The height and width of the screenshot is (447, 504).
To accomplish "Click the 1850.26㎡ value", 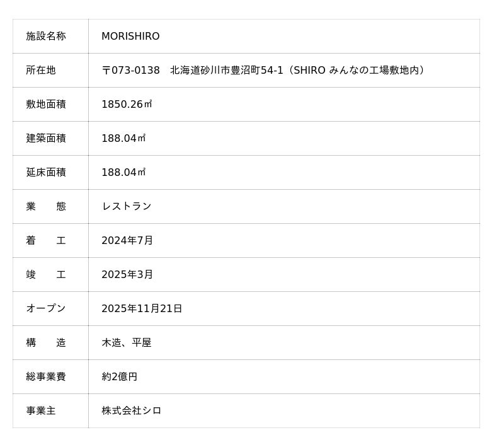I will 127,104.
